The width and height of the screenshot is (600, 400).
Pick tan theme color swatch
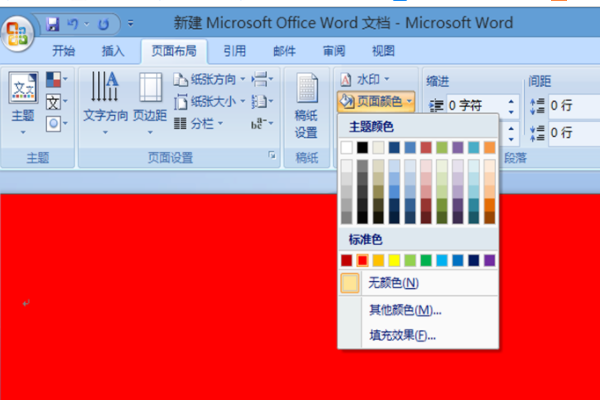pos(378,147)
